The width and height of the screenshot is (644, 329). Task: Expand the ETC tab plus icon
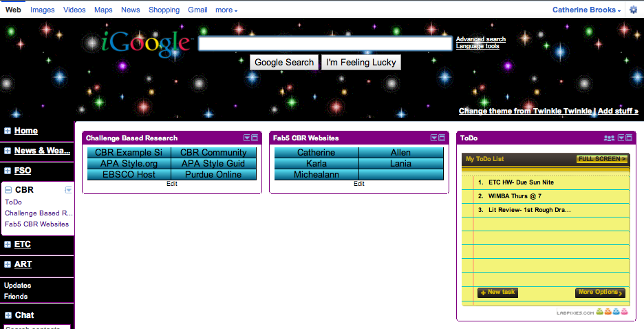8,245
